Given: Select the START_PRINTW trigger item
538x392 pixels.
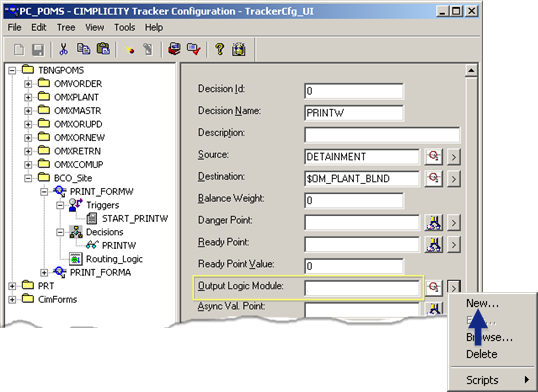Looking at the screenshot, I should (x=135, y=219).
